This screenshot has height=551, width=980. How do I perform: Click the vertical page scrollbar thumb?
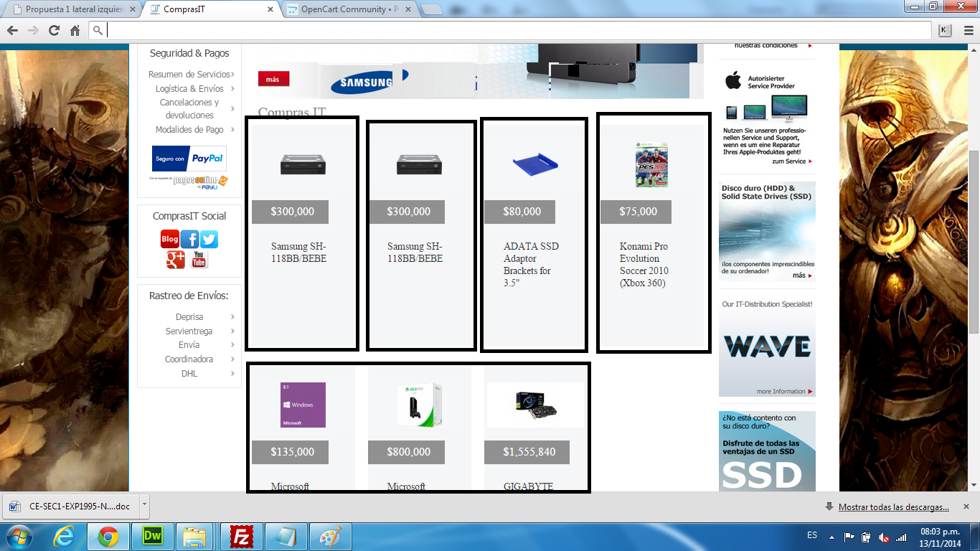click(974, 242)
